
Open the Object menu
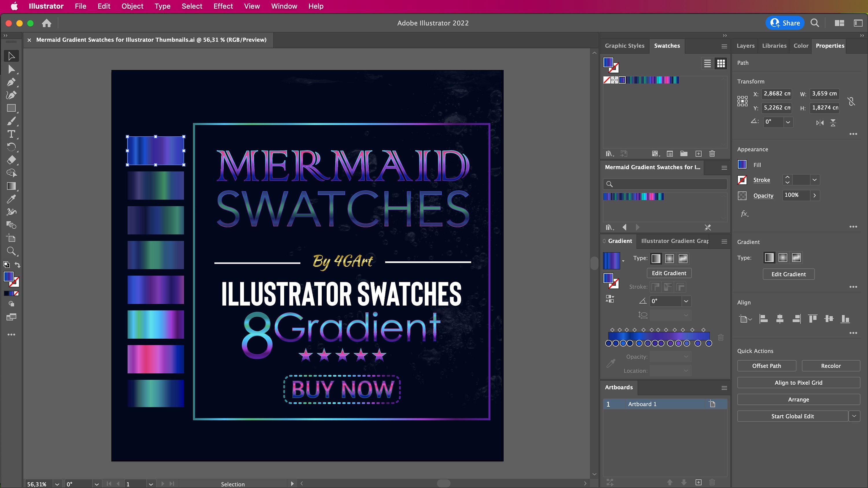pos(132,6)
